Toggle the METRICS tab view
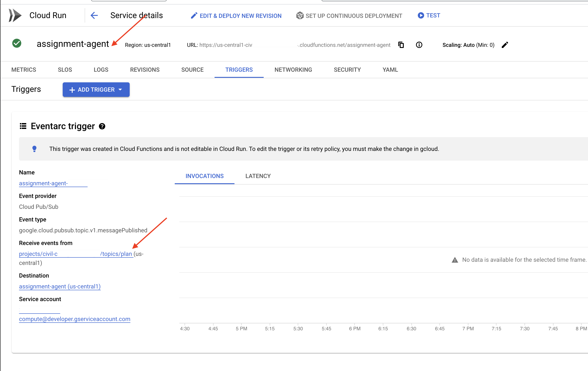Viewport: 588px width, 371px height. tap(24, 69)
